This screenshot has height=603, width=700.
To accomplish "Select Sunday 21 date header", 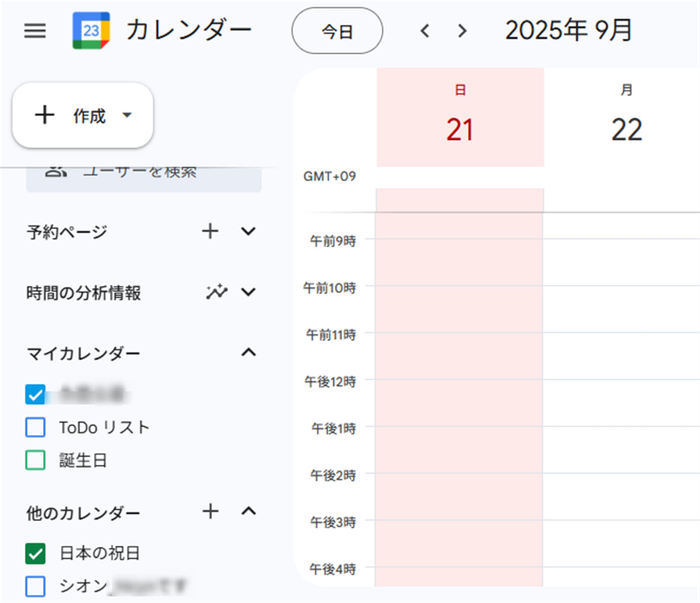I will (x=460, y=130).
